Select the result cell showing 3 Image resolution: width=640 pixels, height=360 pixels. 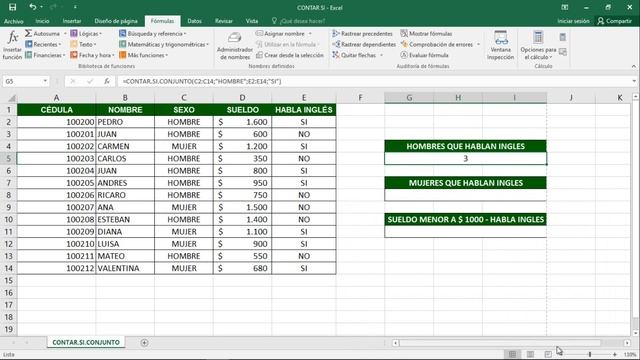465,158
